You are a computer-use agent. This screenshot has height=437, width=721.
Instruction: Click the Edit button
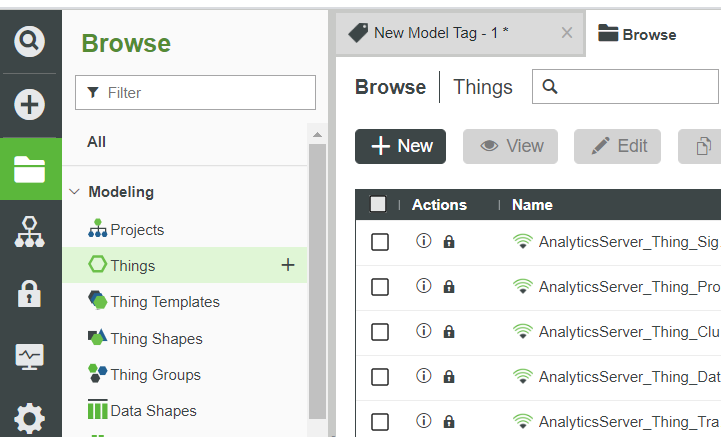click(x=617, y=146)
